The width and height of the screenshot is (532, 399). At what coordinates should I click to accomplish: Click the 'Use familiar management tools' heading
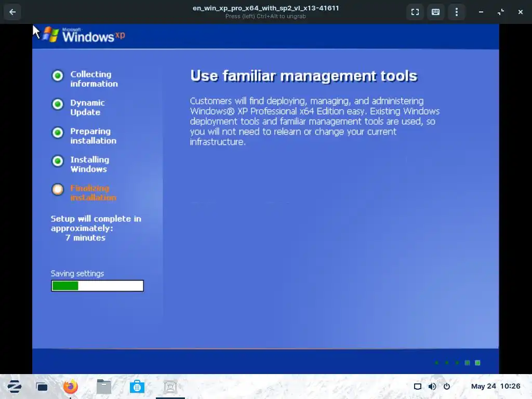[x=303, y=76]
